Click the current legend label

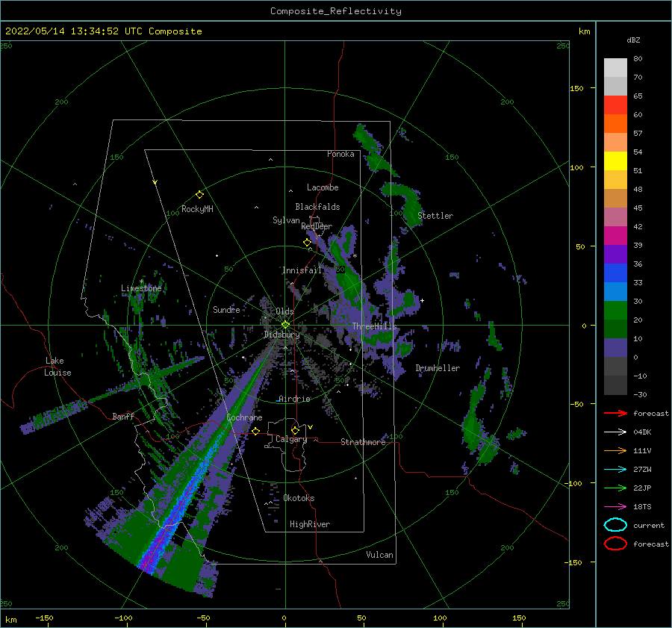(x=649, y=526)
